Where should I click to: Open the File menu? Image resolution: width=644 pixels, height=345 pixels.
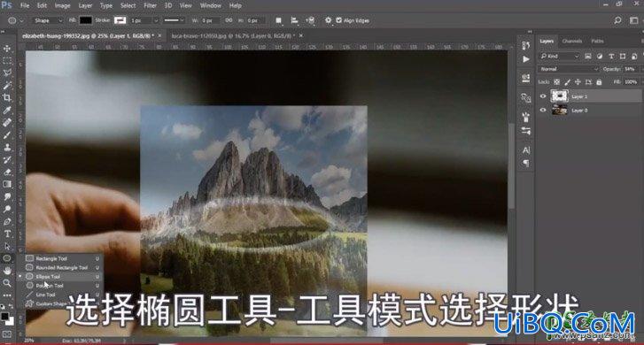click(25, 5)
